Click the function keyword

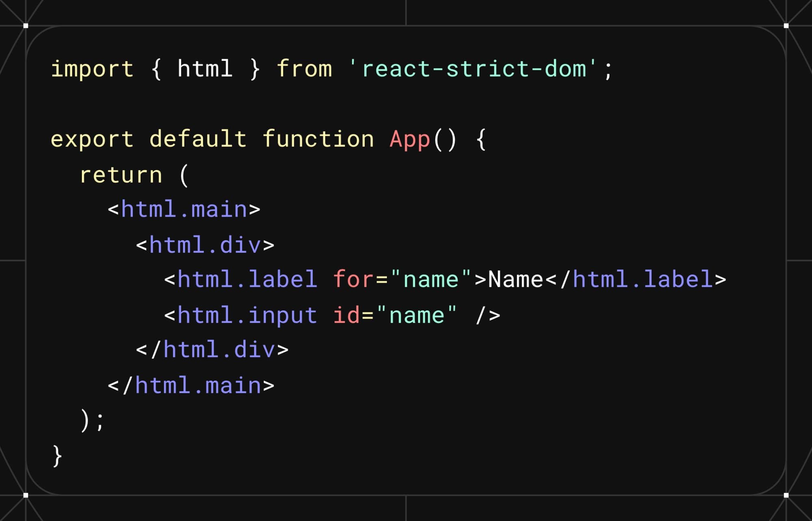click(318, 139)
